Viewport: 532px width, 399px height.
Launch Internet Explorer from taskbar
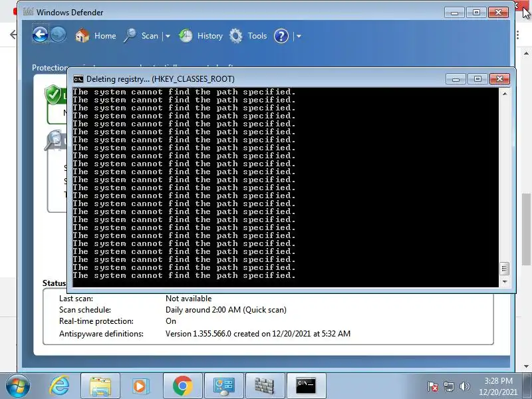(x=59, y=386)
